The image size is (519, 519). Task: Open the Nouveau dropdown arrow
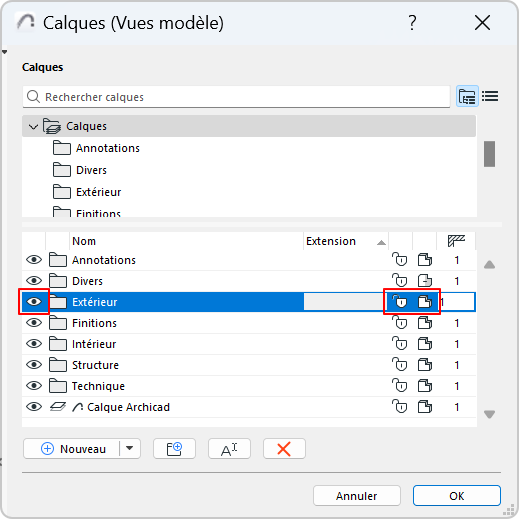tap(130, 449)
